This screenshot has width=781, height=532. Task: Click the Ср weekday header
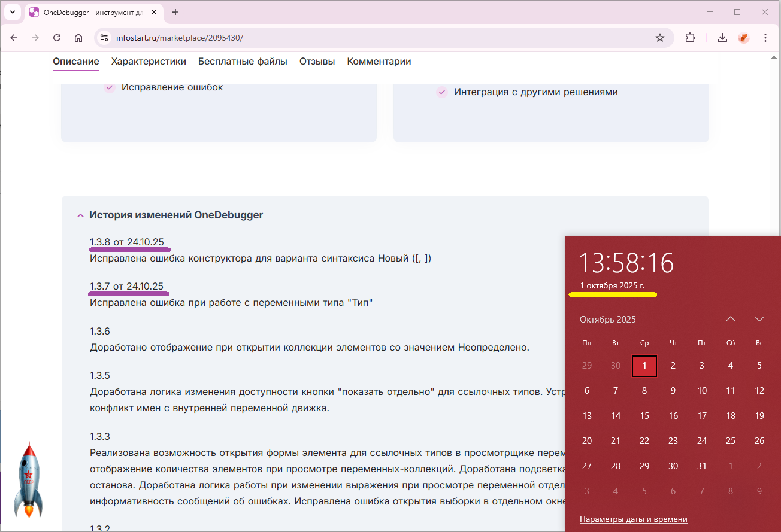[x=644, y=343]
